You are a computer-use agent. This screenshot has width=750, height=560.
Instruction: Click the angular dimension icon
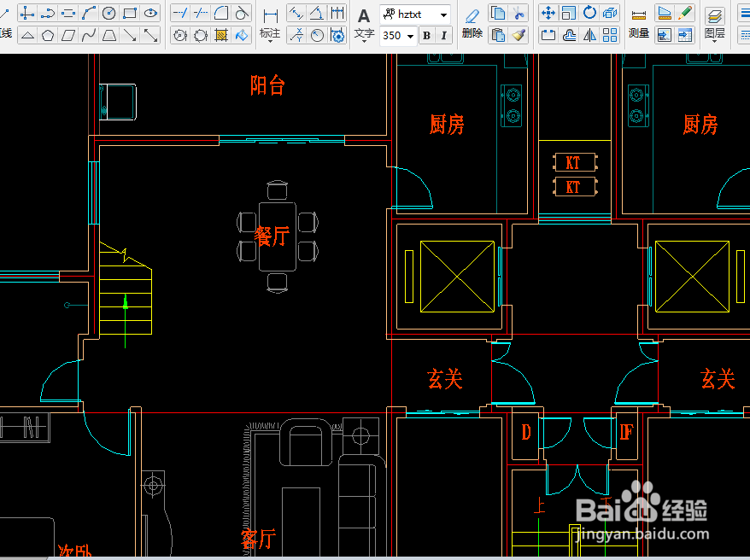[x=317, y=13]
